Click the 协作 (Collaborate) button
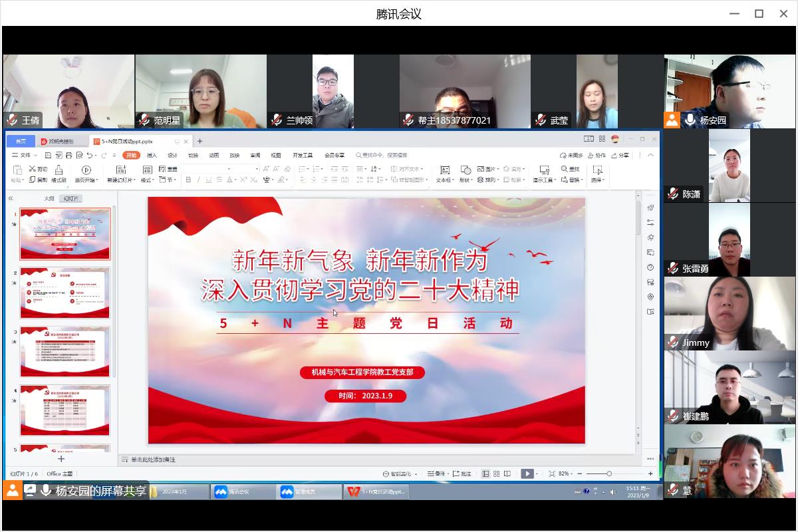Image resolution: width=798 pixels, height=532 pixels. pyautogui.click(x=597, y=155)
